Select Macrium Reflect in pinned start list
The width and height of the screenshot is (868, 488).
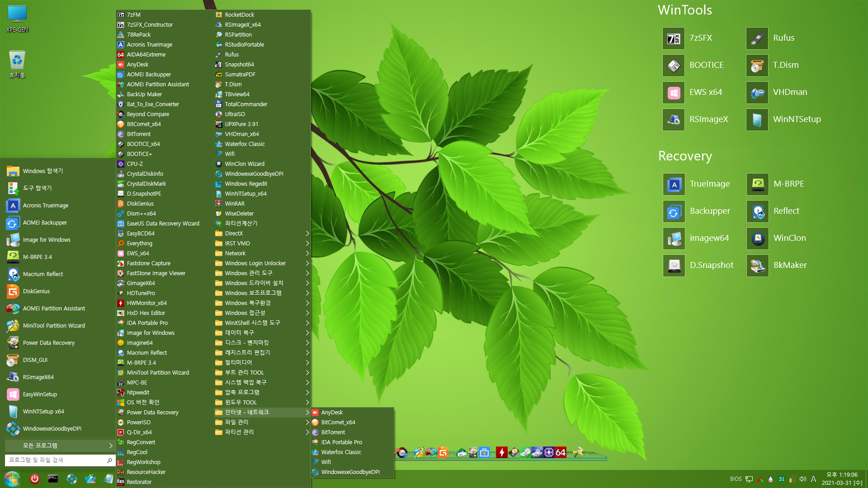click(58, 274)
